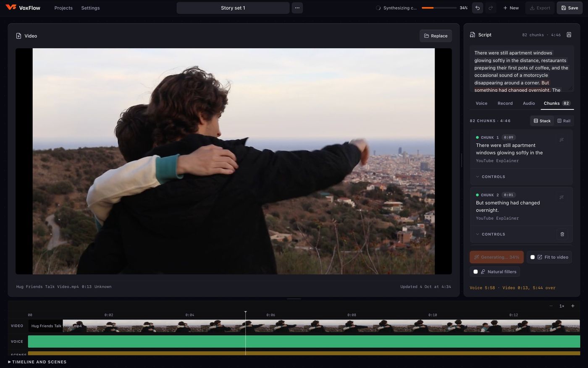This screenshot has height=368, width=588.
Task: Click the 1× timeline zoom level
Action: click(562, 306)
